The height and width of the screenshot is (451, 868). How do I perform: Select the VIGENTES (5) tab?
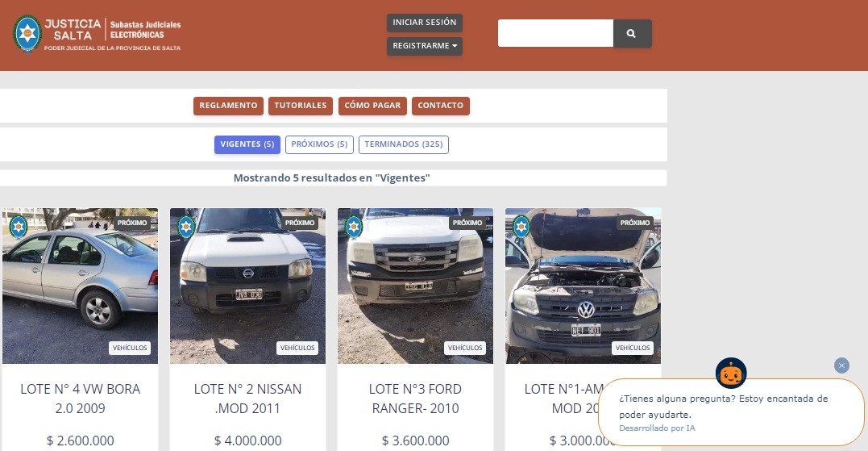pos(247,144)
